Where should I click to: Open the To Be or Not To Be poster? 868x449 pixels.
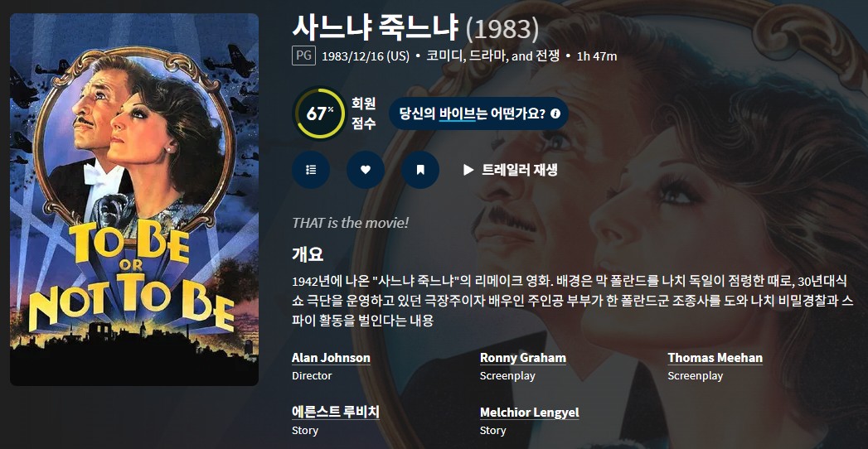click(x=134, y=200)
